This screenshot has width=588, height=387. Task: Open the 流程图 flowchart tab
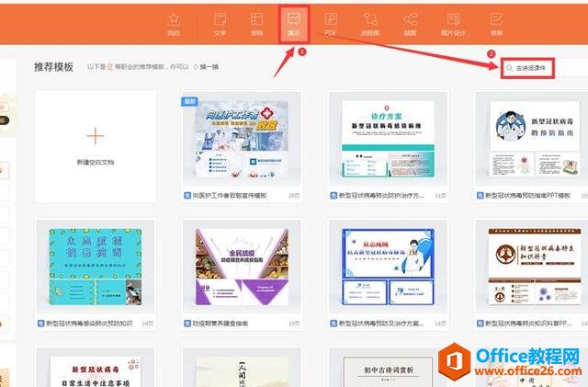(x=370, y=25)
